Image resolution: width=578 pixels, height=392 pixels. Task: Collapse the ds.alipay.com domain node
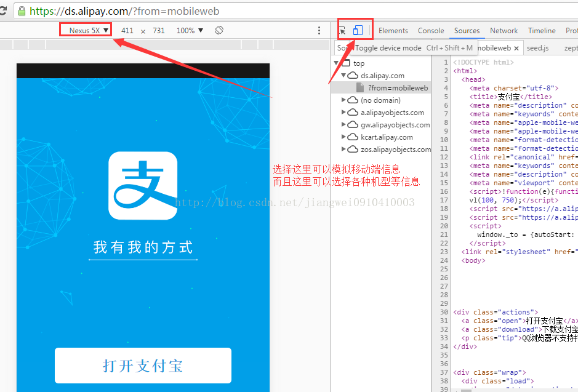343,75
